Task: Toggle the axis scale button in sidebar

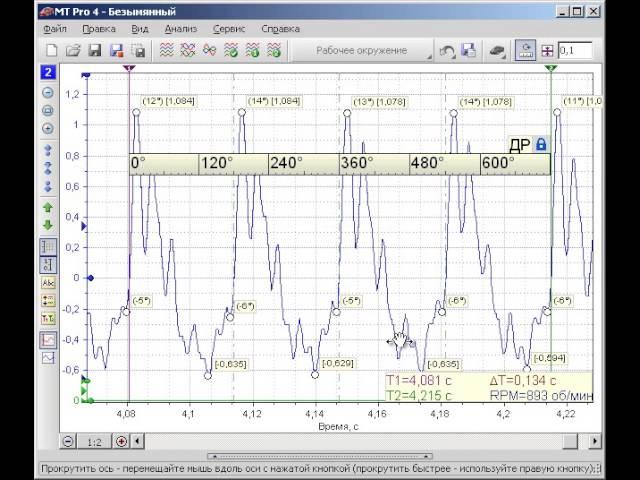Action: click(48, 264)
